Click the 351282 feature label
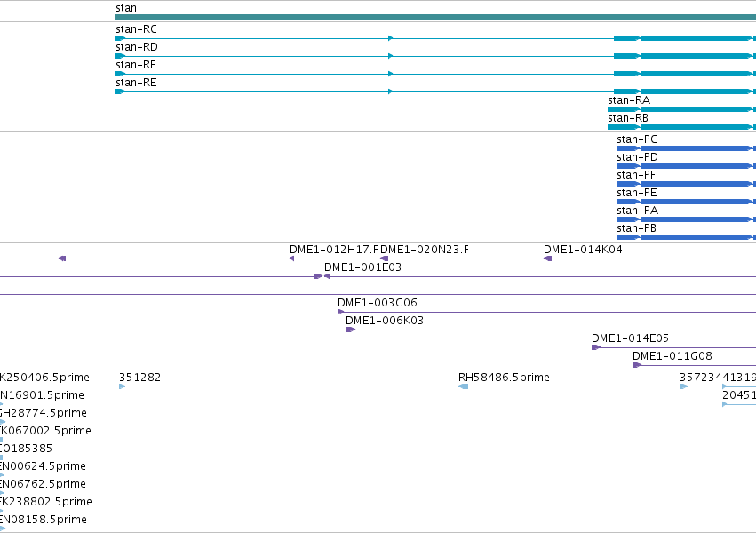Screen dimensions: 756x533 click(139, 378)
